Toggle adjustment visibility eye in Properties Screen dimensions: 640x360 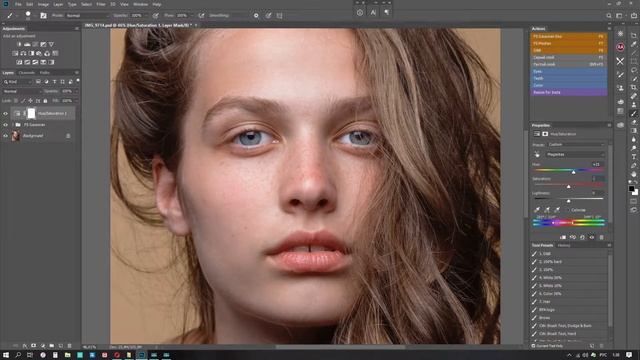tap(592, 237)
